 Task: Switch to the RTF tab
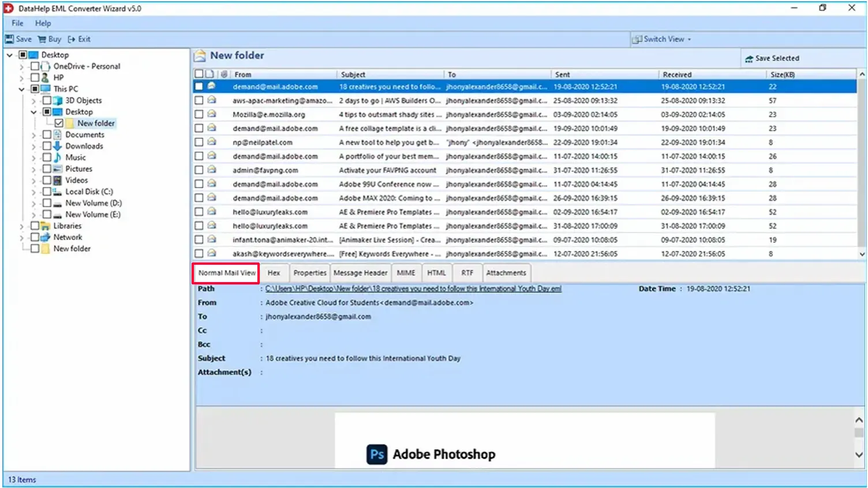(467, 273)
